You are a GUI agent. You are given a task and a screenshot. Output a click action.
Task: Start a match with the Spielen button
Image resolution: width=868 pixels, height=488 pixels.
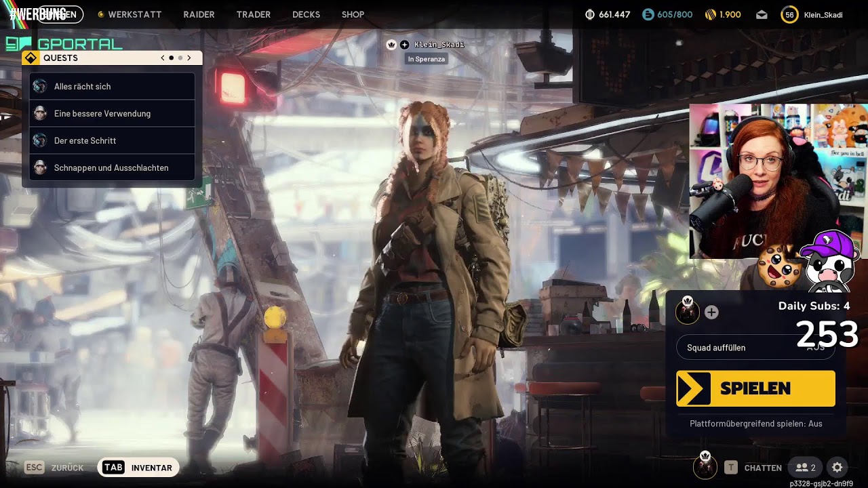[755, 388]
